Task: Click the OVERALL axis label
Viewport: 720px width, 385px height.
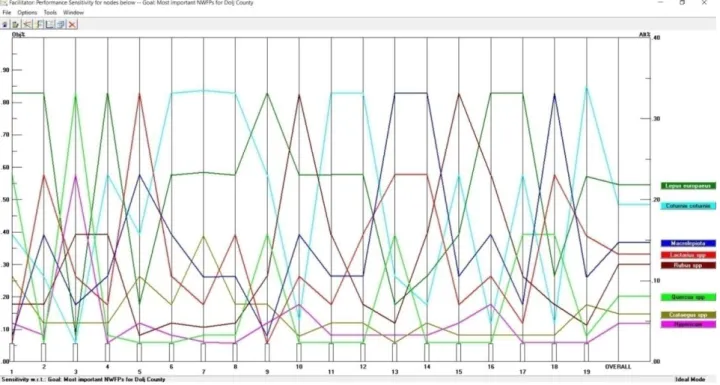Action: (618, 367)
